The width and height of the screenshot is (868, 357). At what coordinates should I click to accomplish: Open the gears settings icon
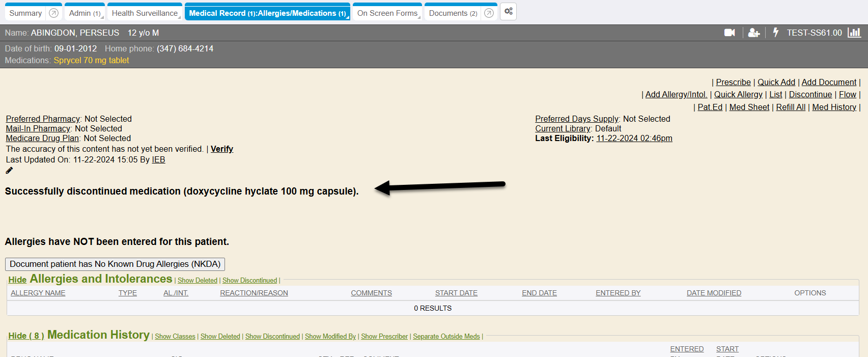coord(508,12)
